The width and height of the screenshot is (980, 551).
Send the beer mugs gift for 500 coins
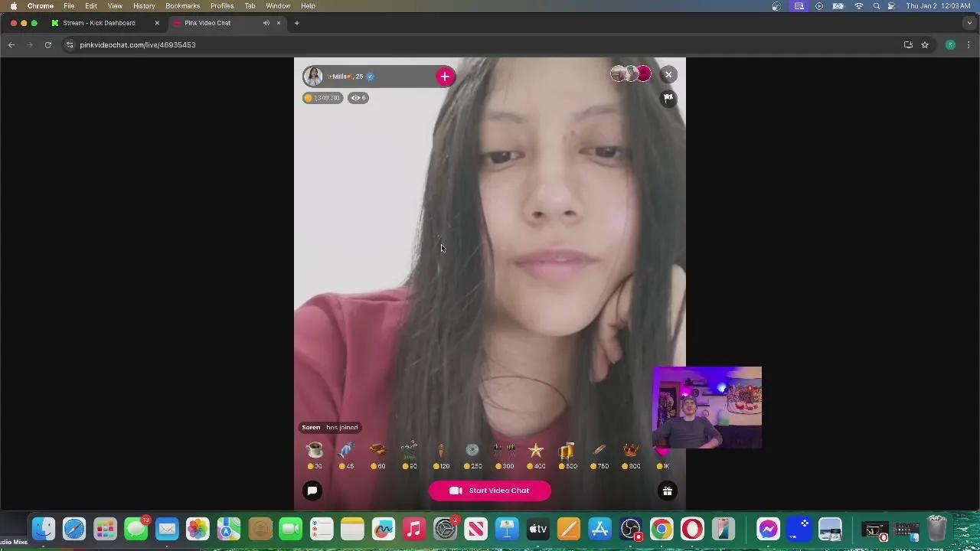[567, 450]
